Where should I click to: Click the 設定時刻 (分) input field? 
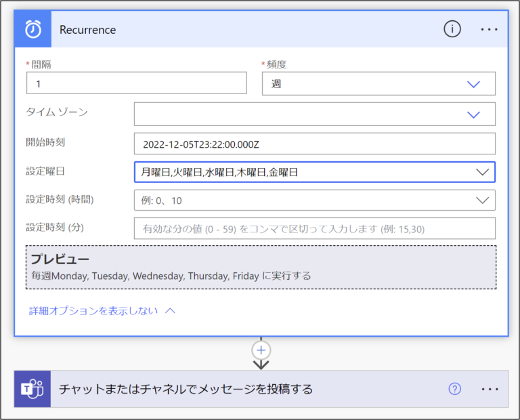pos(315,228)
